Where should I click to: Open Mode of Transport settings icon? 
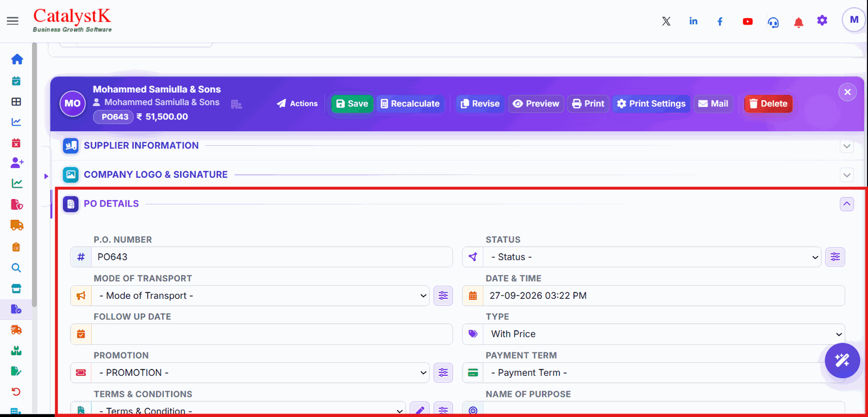coord(443,296)
